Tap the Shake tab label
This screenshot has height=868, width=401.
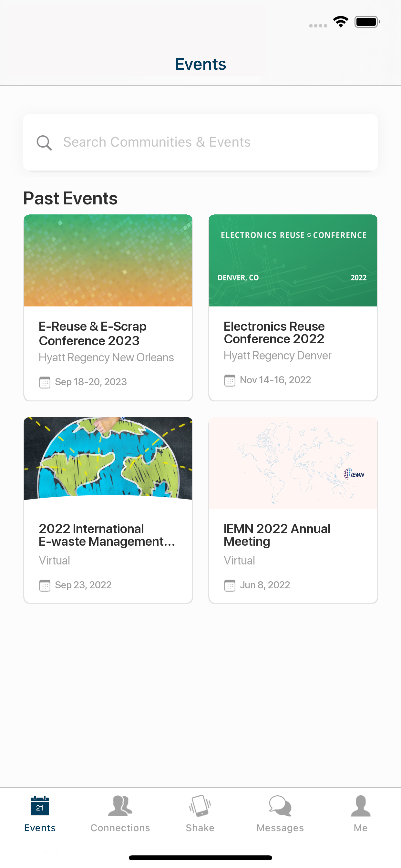[x=200, y=828]
